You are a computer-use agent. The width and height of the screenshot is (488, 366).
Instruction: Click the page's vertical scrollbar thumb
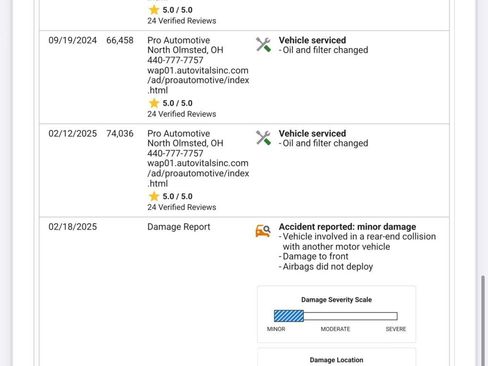point(483,321)
